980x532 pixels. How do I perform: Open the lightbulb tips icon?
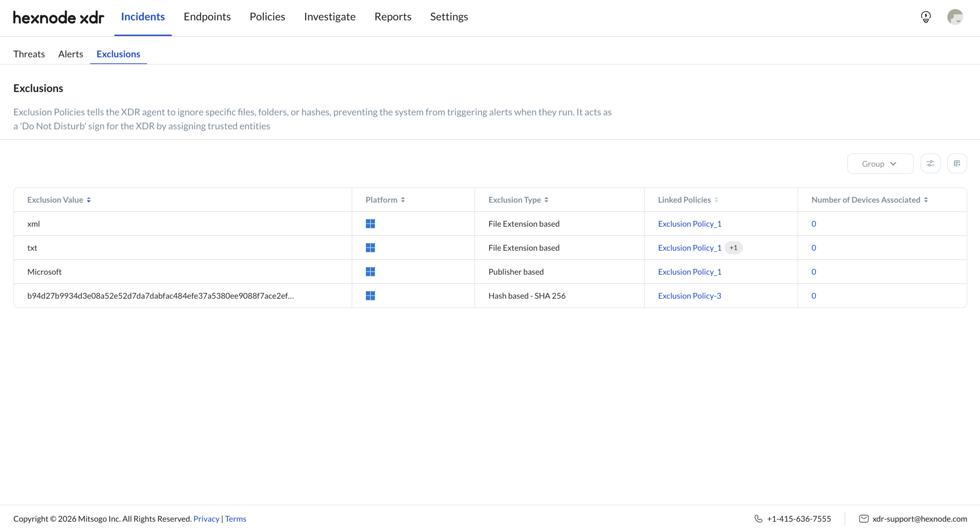[x=926, y=17]
